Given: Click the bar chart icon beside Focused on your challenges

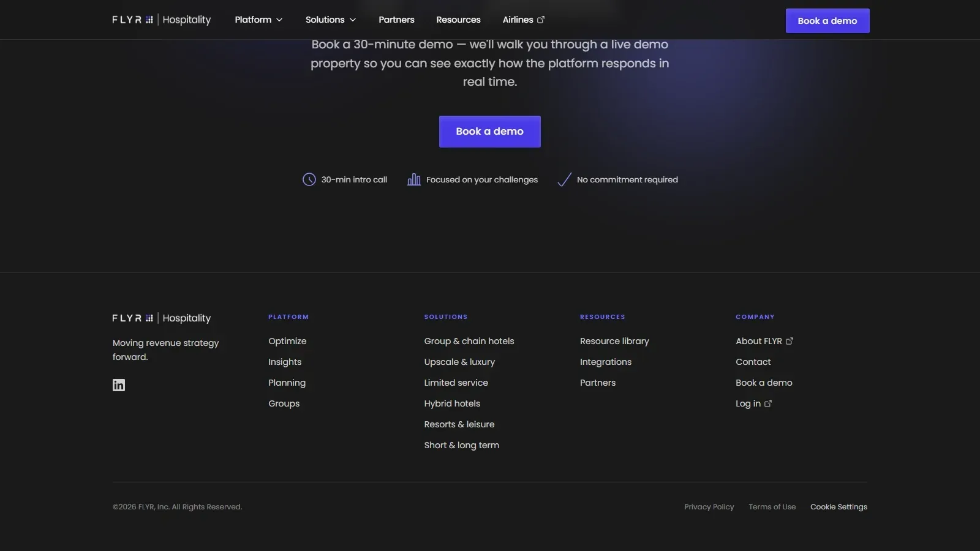Looking at the screenshot, I should [x=414, y=179].
